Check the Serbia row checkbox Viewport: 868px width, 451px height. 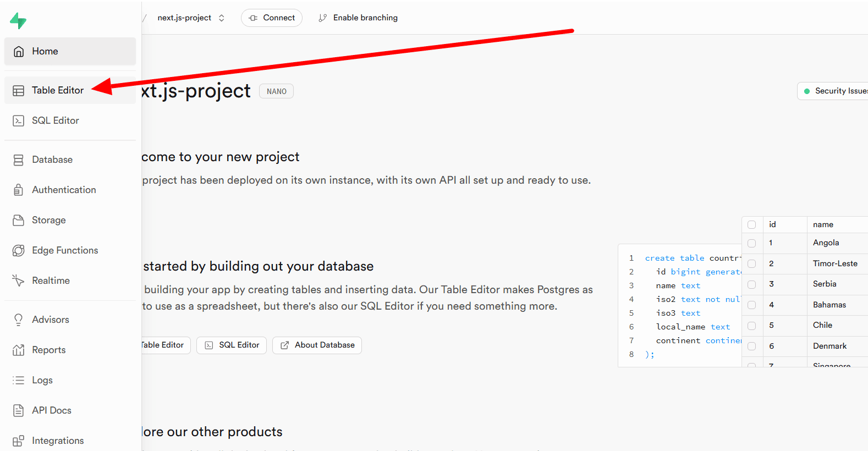click(x=752, y=284)
